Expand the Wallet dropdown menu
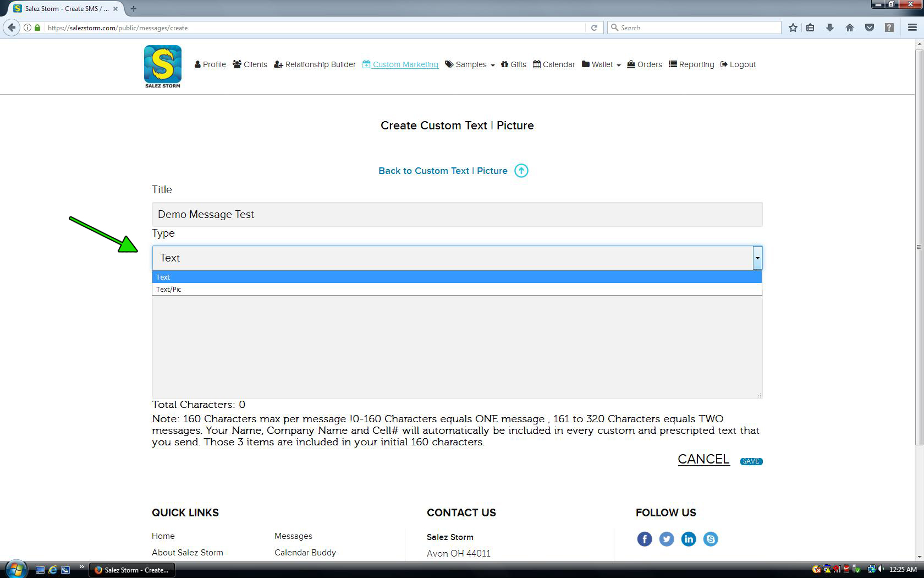 [601, 64]
